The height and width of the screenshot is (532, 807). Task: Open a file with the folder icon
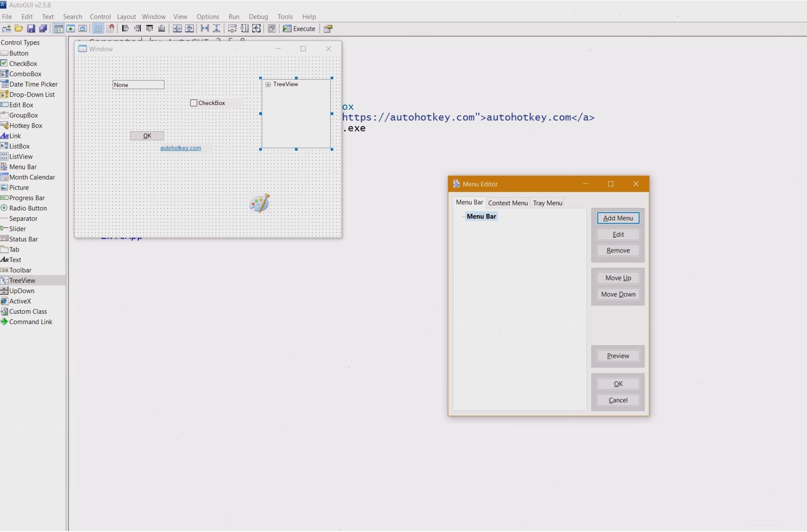(x=18, y=29)
